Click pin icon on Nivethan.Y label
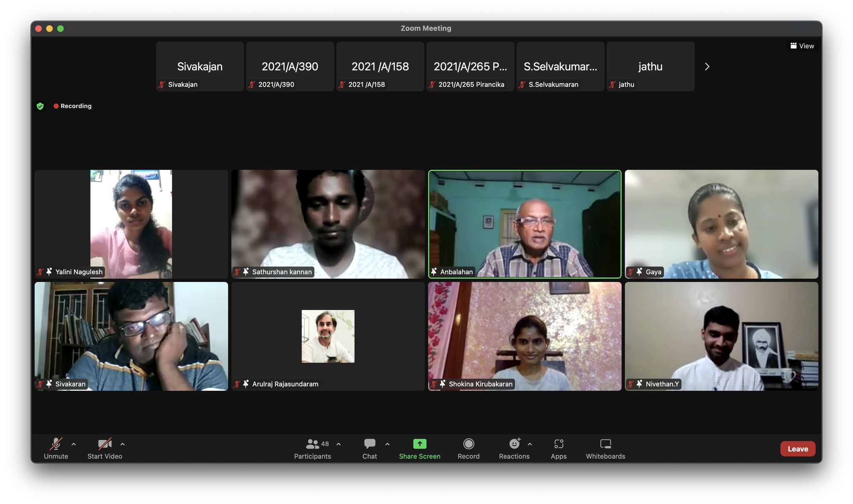The width and height of the screenshot is (853, 504). tap(639, 384)
